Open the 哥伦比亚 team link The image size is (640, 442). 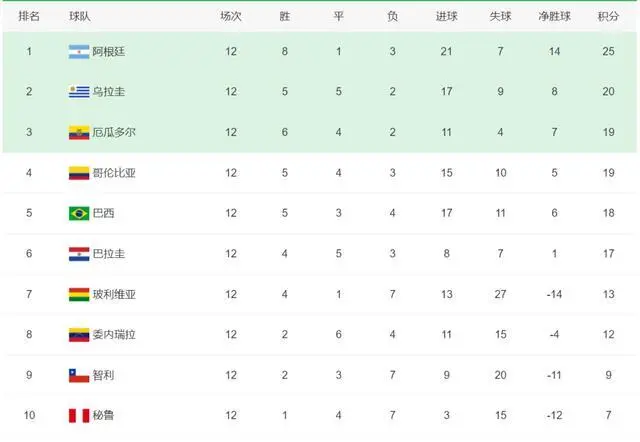click(114, 173)
